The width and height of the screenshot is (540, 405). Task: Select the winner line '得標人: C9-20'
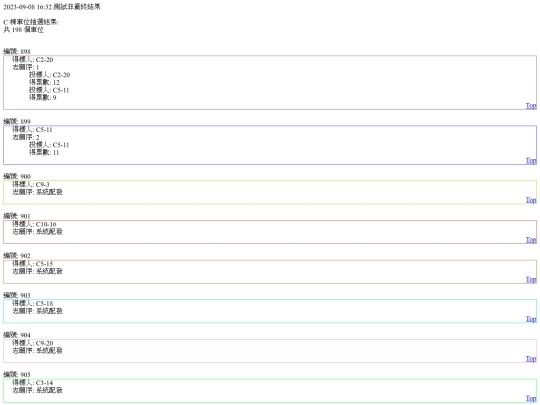tap(33, 343)
